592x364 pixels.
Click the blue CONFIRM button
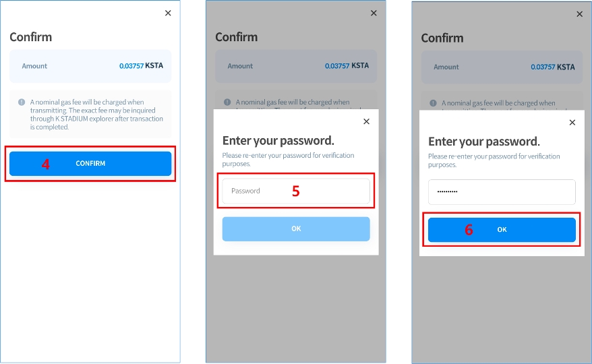point(90,164)
